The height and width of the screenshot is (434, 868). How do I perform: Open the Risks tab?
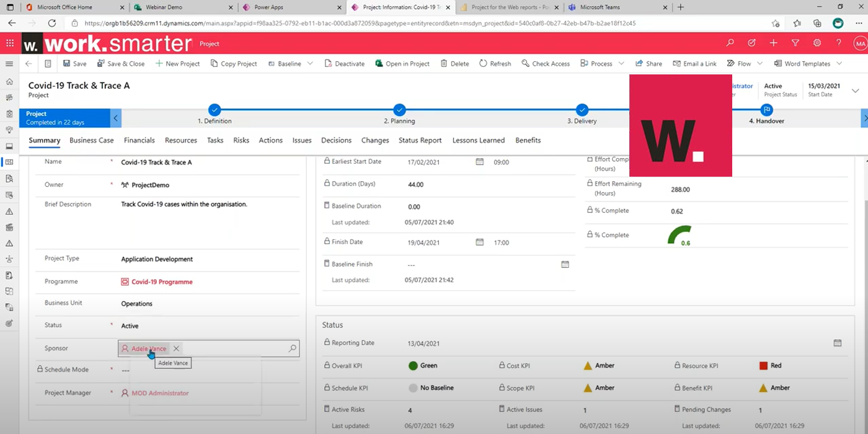[241, 140]
